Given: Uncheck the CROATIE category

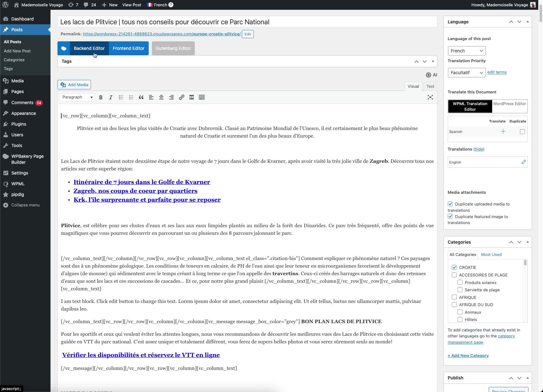Looking at the screenshot, I should coord(454,267).
